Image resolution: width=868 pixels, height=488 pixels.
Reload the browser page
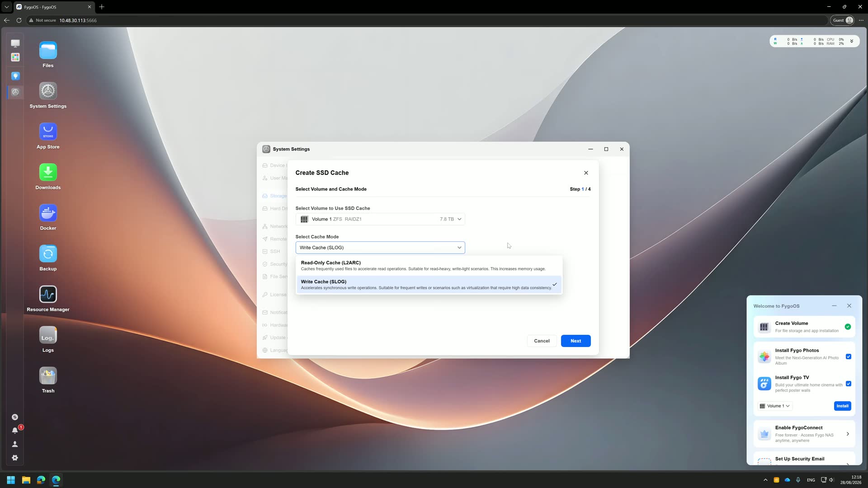coord(19,20)
